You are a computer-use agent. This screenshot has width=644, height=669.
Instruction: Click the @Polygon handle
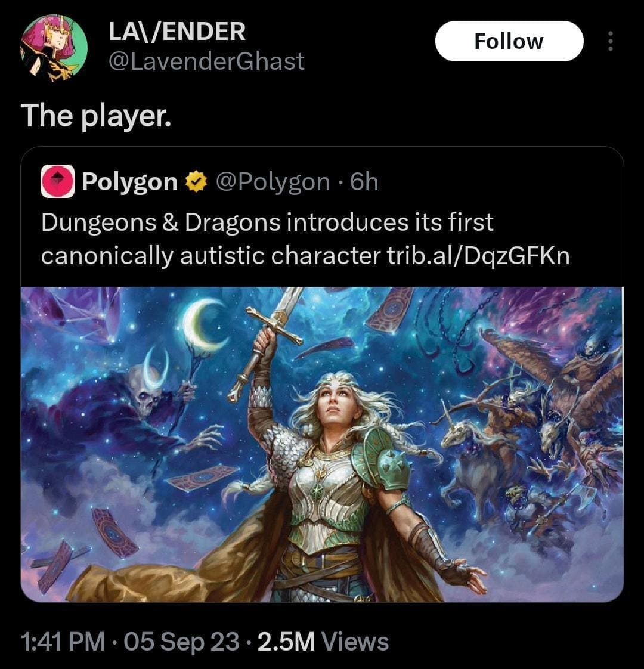[273, 182]
